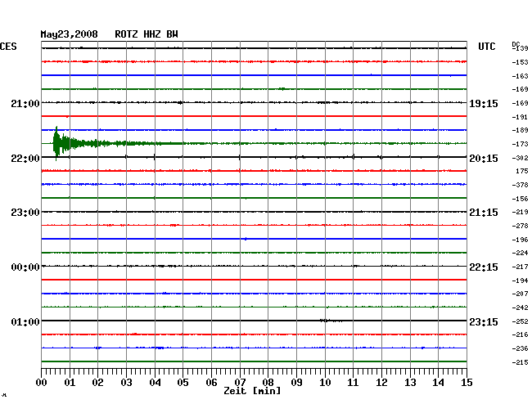Click the 09 minute label on Zeit axis
The height and width of the screenshot is (404, 532).
pyautogui.click(x=296, y=383)
